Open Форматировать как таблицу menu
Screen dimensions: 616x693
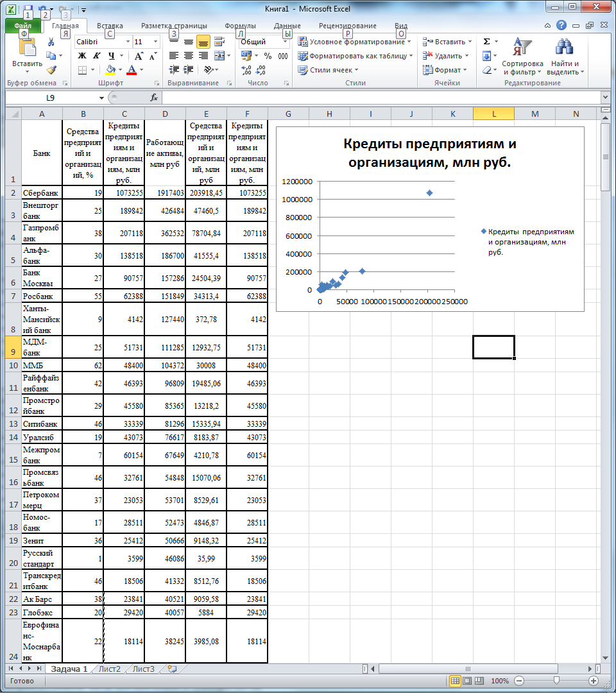(355, 56)
